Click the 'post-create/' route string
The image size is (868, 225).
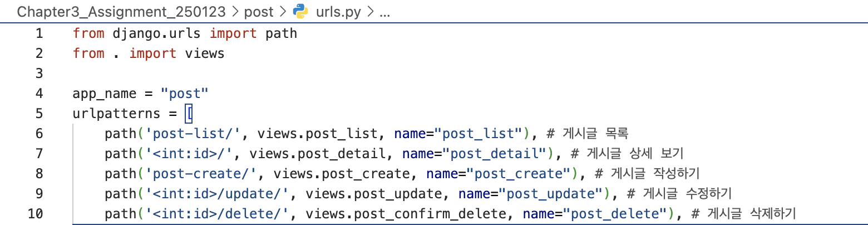(x=201, y=173)
